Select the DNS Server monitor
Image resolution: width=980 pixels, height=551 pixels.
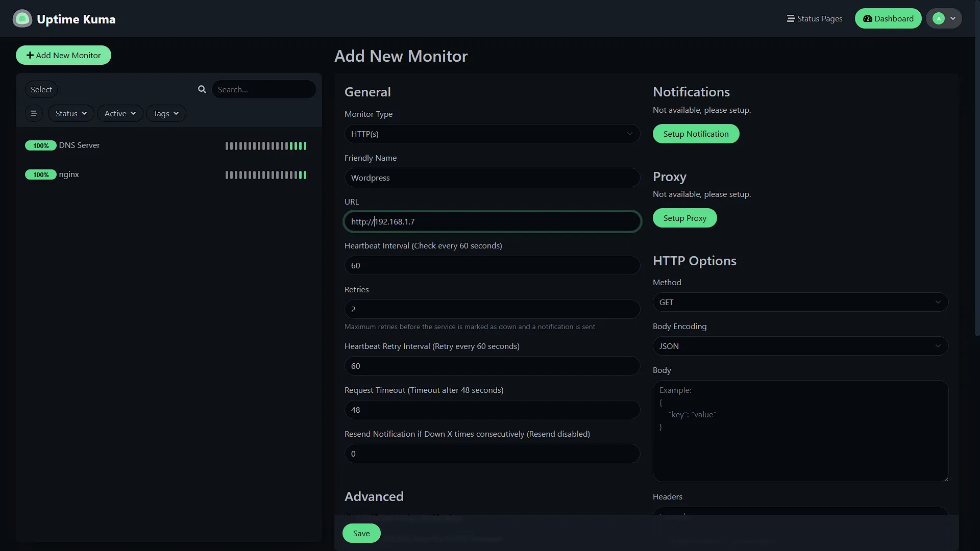coord(168,145)
